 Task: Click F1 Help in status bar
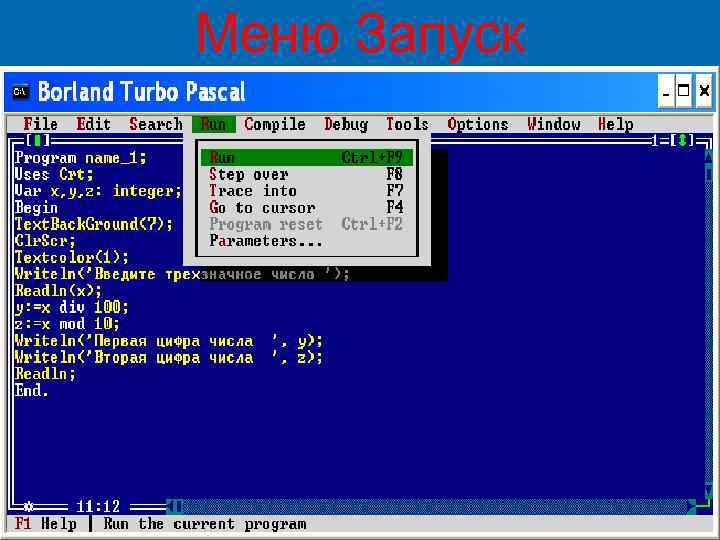(x=46, y=524)
